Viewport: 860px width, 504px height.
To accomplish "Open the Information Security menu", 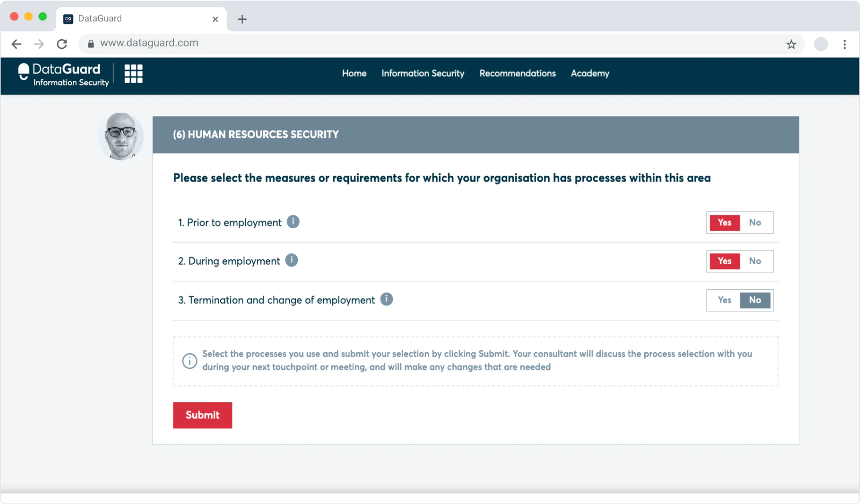I will [422, 74].
